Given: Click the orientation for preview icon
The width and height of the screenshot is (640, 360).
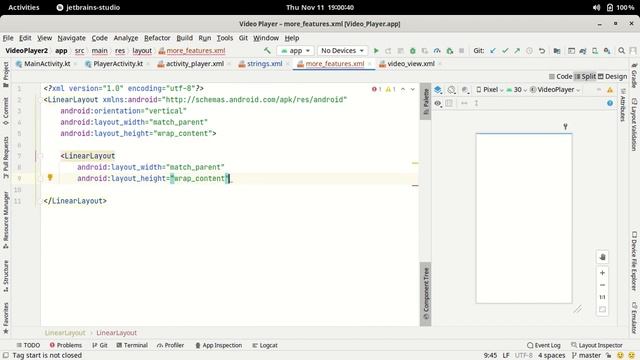Looking at the screenshot, I should pos(451,90).
